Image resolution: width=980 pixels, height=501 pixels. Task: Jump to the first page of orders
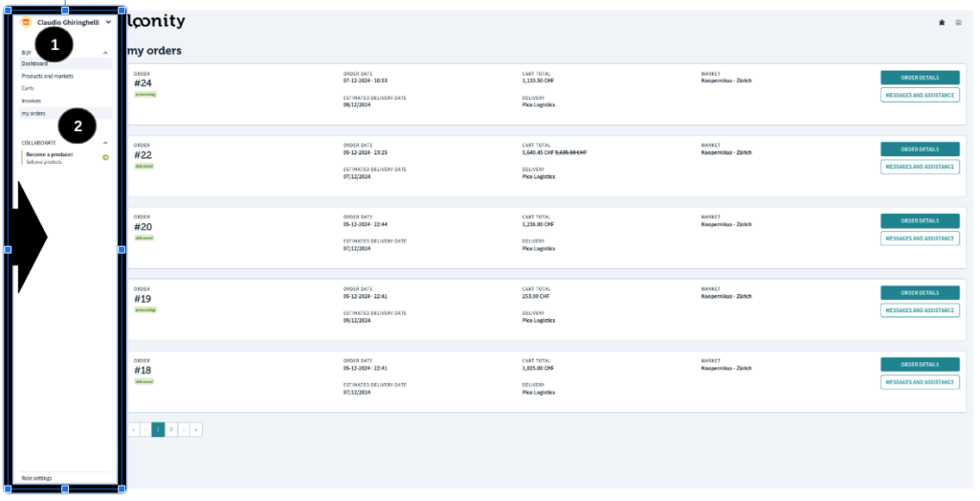coord(134,430)
